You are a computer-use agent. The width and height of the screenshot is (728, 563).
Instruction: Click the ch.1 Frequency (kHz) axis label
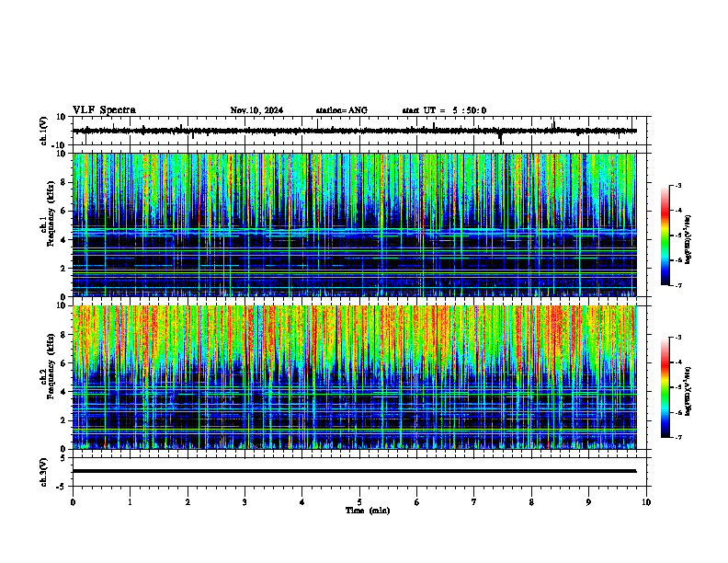[x=48, y=213]
